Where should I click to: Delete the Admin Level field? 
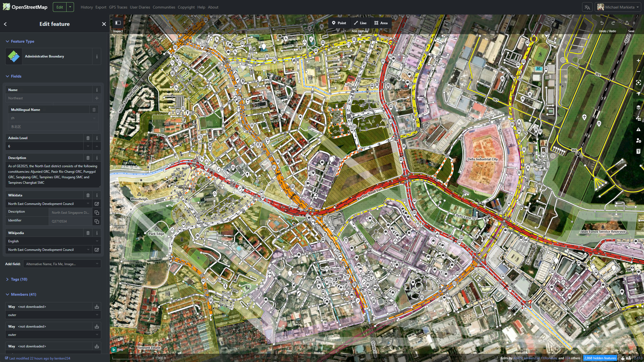[88, 138]
